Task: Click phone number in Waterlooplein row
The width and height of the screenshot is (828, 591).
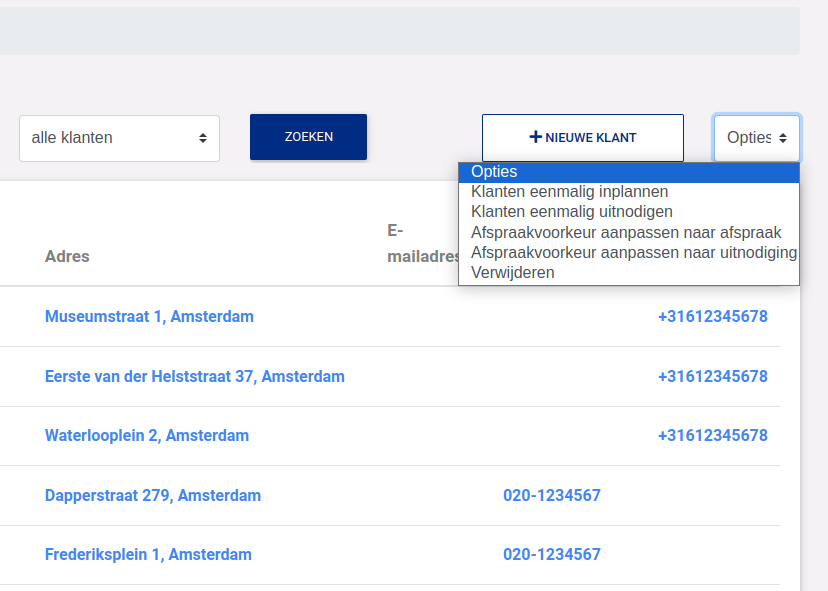Action: tap(712, 436)
